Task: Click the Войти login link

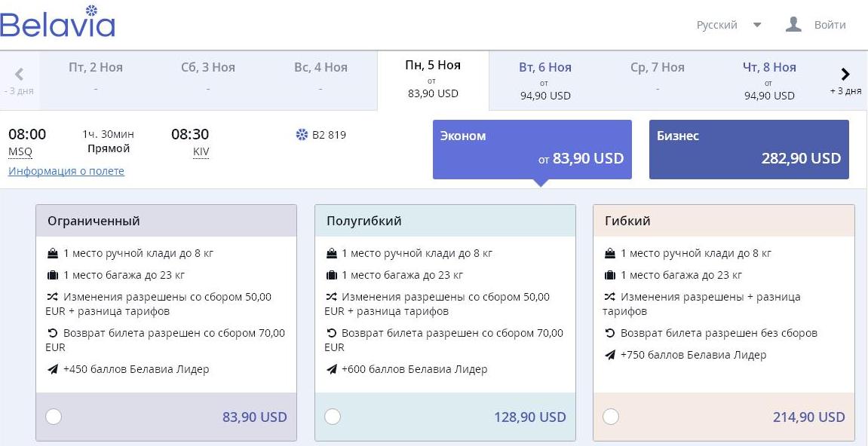Action: click(830, 25)
